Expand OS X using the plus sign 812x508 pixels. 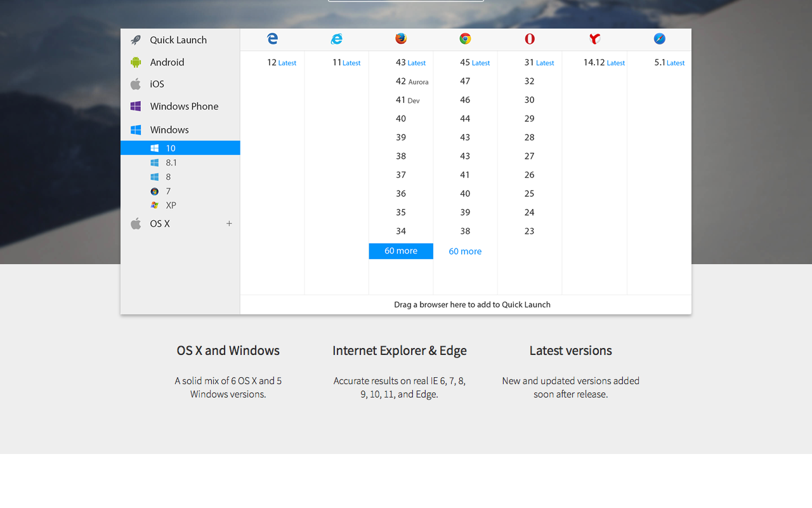pos(229,224)
